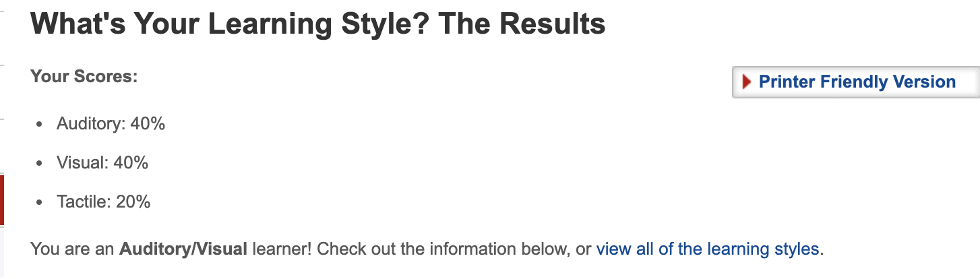Click the red vertical bar on left edge
The width and height of the screenshot is (980, 279).
pos(2,199)
